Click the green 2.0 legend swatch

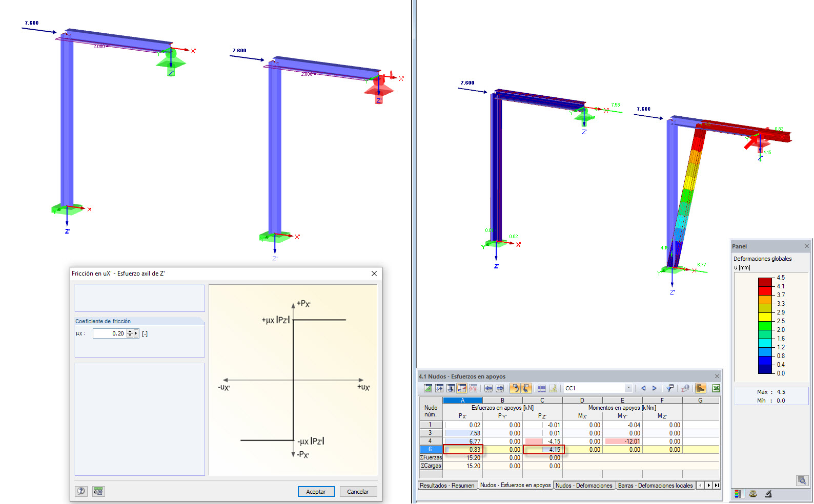pos(765,325)
